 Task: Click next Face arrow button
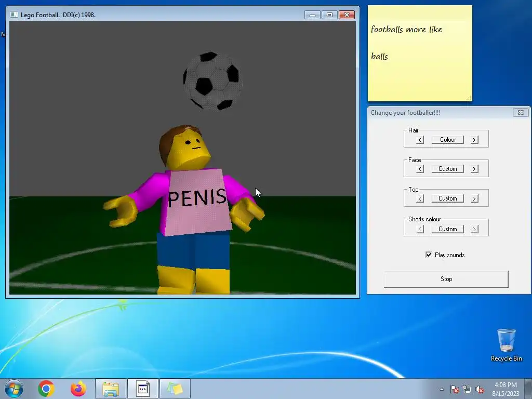474,169
